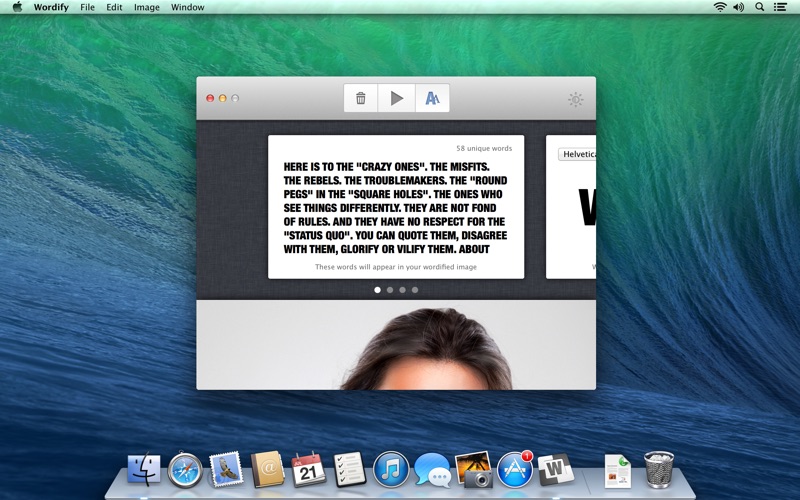The width and height of the screenshot is (800, 500).
Task: Open the Image menu
Action: coord(146,7)
